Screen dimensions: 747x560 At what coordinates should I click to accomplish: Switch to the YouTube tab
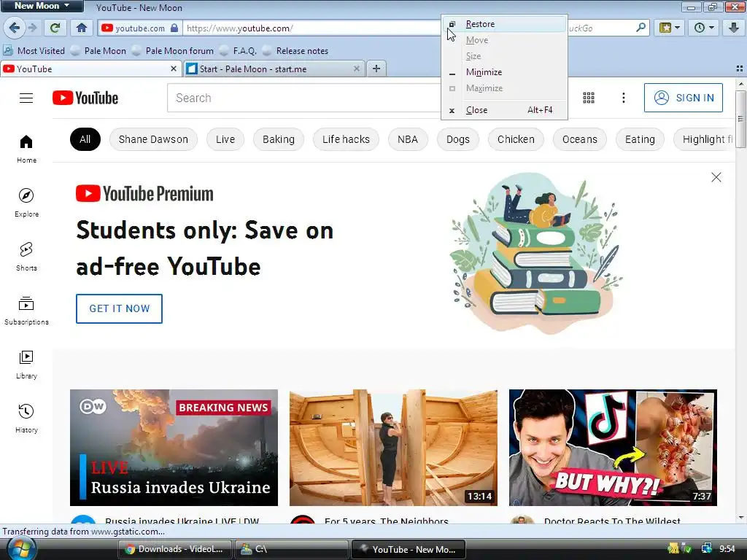point(90,69)
